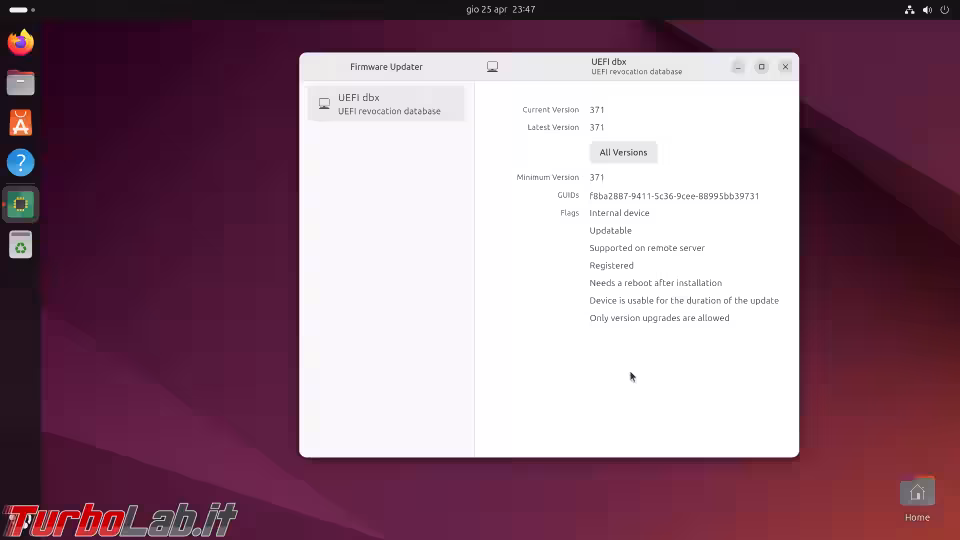Open the power menu icon

click(x=945, y=10)
